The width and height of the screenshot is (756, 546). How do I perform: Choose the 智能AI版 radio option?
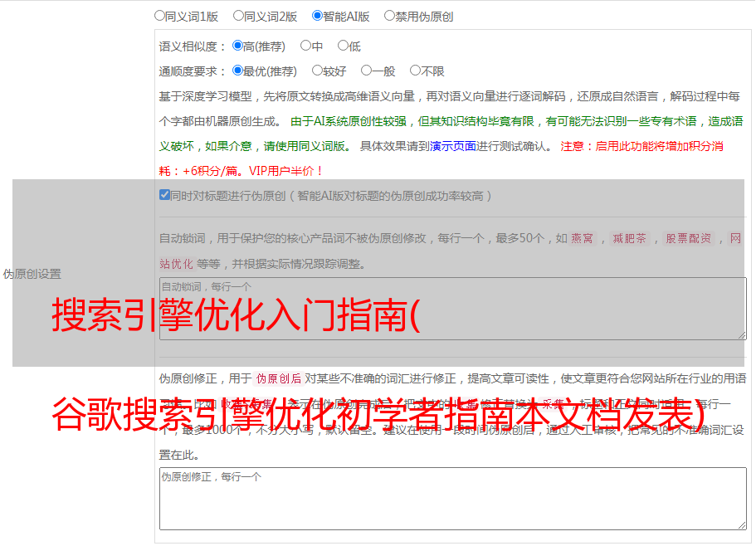coord(317,16)
